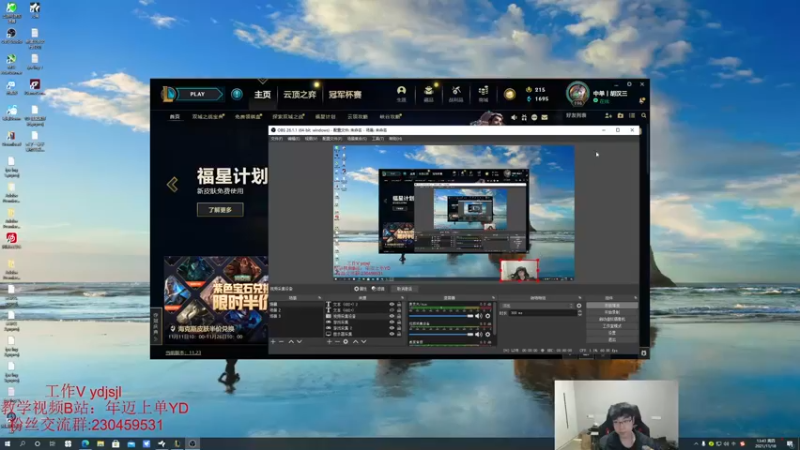
Task: Click the envelope mail icon in League client
Action: (544, 117)
